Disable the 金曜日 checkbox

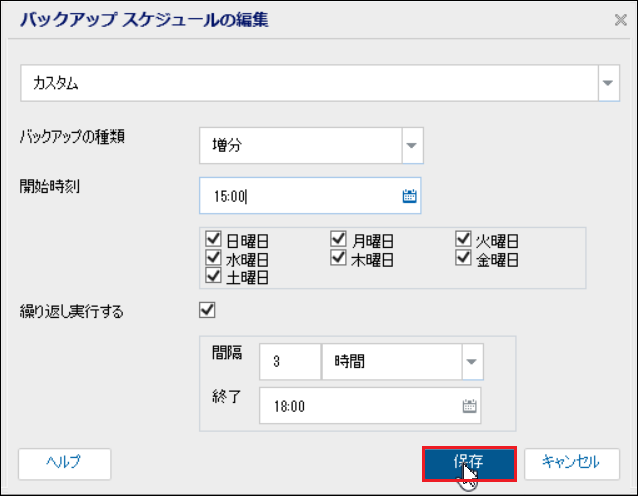[463, 258]
